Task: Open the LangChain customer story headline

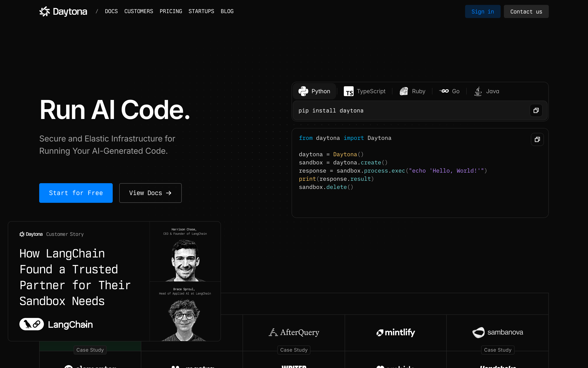Action: pyautogui.click(x=75, y=277)
